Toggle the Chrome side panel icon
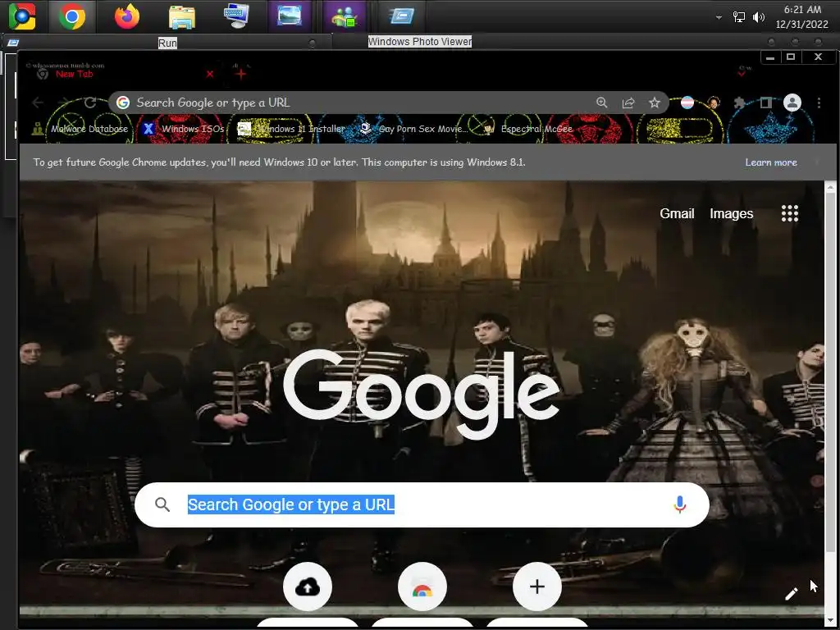840x630 pixels. pyautogui.click(x=765, y=103)
